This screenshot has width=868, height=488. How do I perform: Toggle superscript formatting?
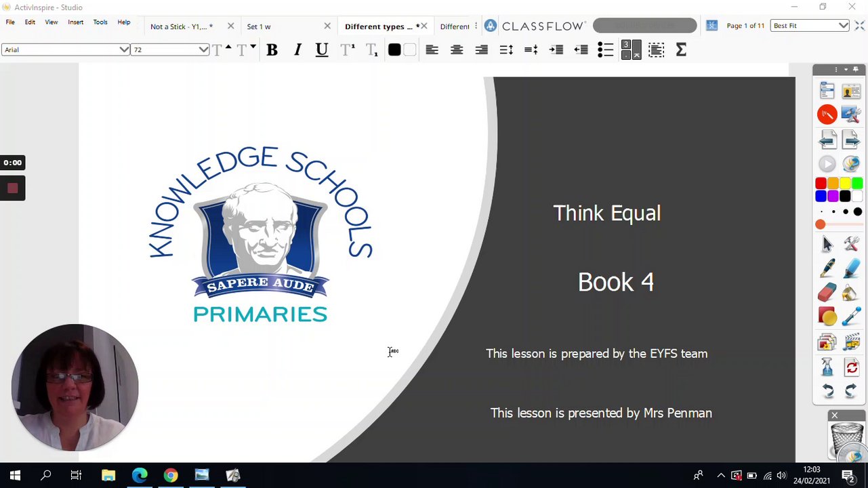tap(347, 50)
